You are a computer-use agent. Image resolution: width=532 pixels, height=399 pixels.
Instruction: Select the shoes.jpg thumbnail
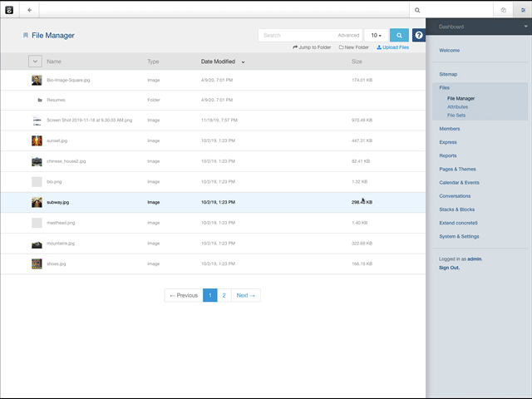click(37, 264)
